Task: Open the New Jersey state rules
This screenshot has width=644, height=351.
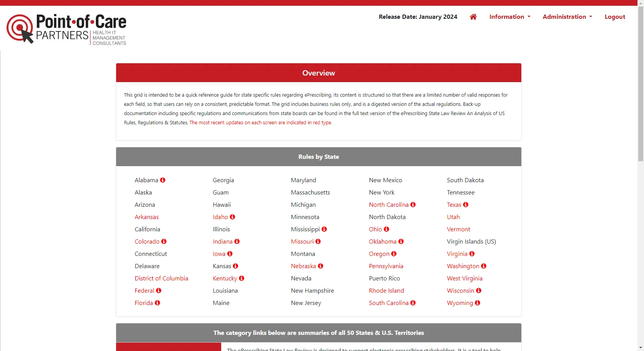Action: pyautogui.click(x=306, y=303)
